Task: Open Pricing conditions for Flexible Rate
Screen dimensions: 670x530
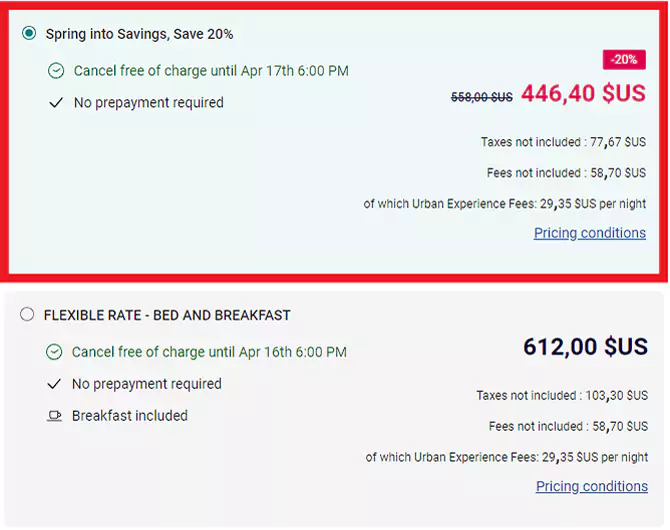Action: [592, 486]
